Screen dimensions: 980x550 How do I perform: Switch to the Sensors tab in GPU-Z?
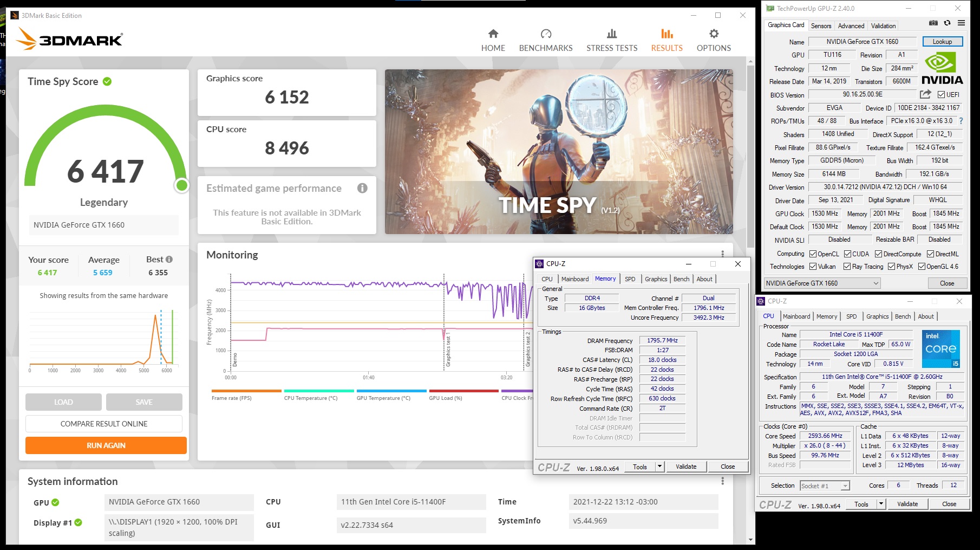[x=821, y=26]
